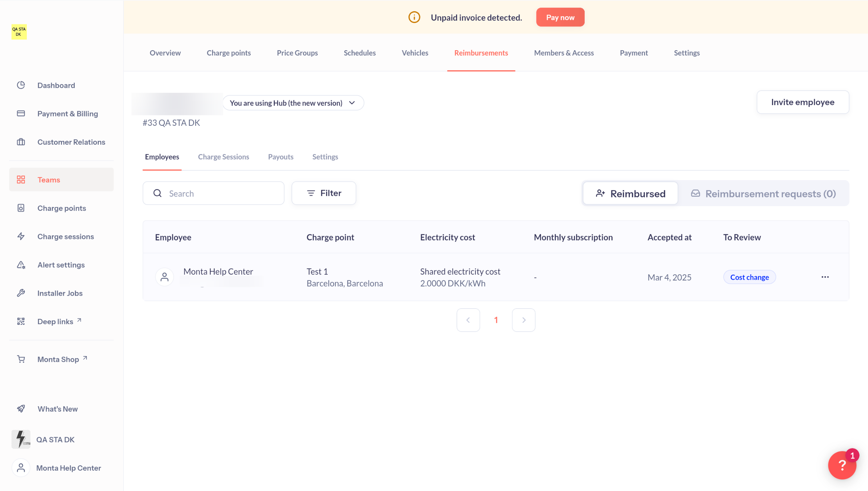Click the Charge sessions lightning icon
Viewport: 868px width, 491px height.
point(21,236)
